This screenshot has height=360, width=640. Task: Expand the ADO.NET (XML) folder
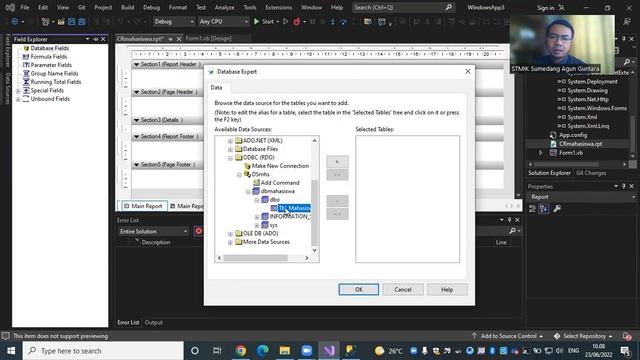pos(230,141)
